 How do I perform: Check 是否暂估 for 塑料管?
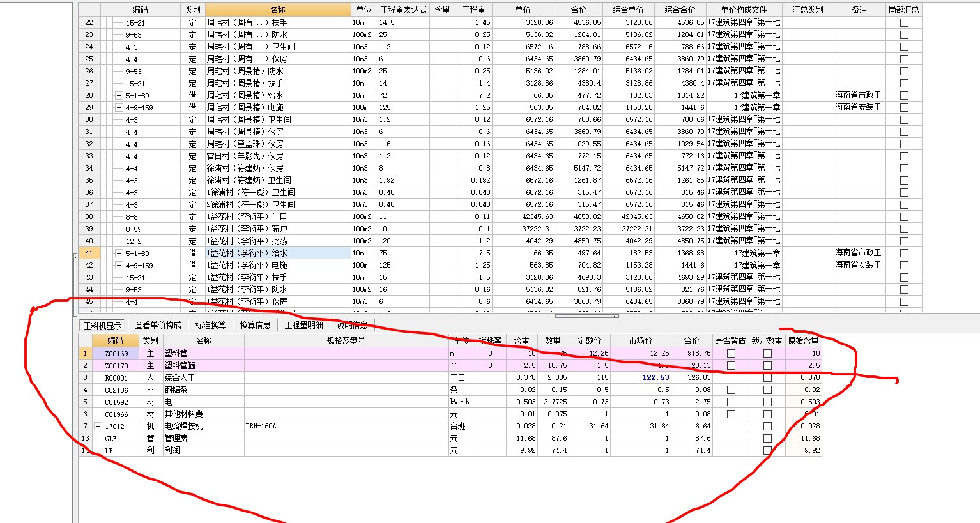tap(731, 353)
